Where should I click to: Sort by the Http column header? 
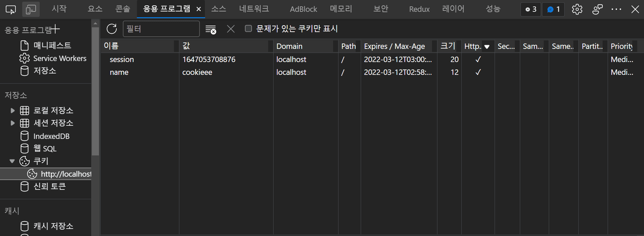[473, 46]
